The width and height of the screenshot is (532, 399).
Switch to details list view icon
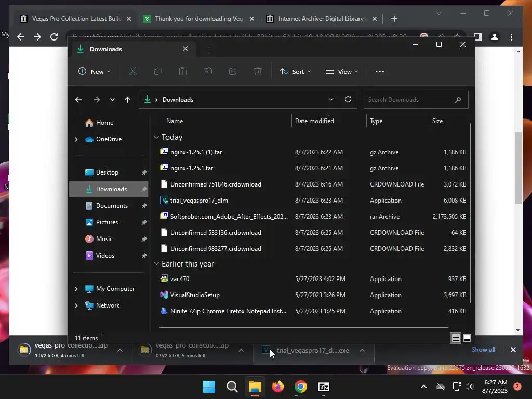456,338
